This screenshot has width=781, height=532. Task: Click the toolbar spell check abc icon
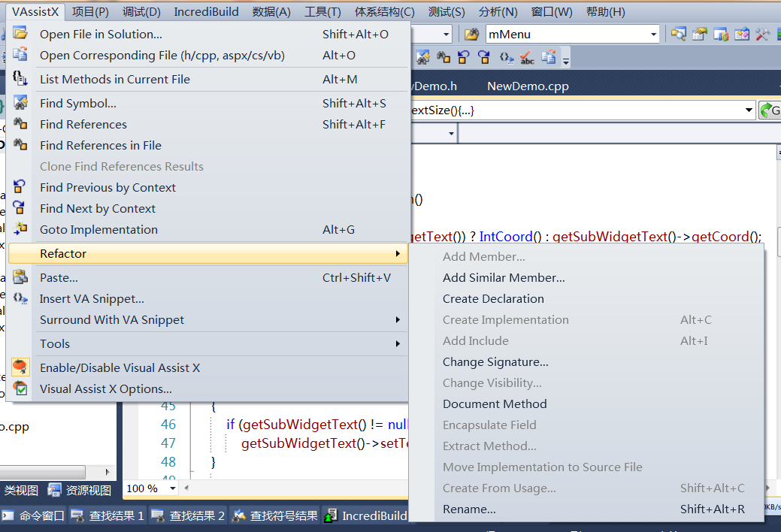[527, 59]
